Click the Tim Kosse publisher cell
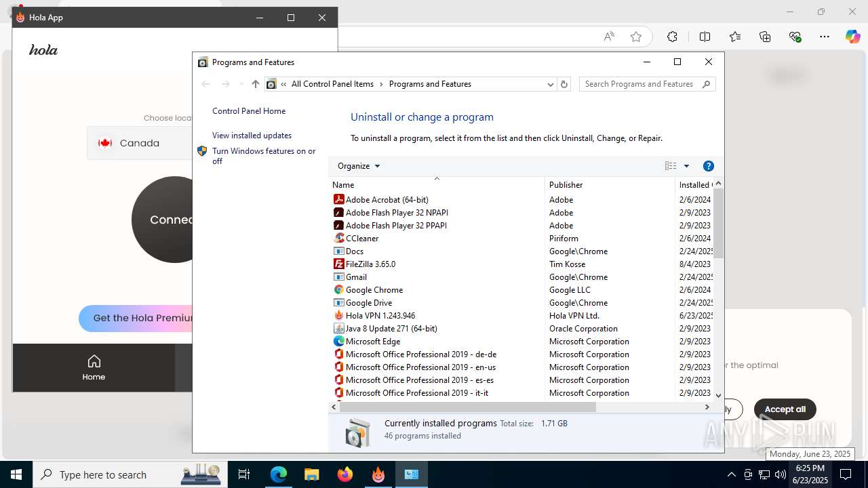The width and height of the screenshot is (868, 488). pos(567,264)
